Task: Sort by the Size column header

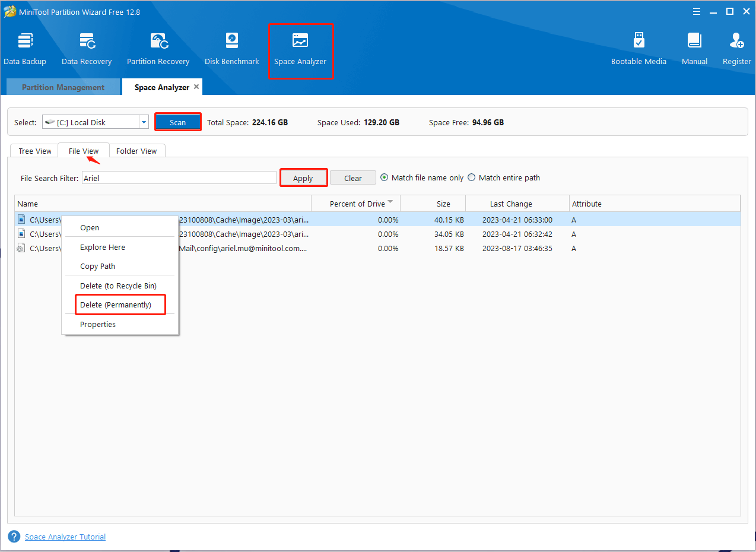Action: pyautogui.click(x=433, y=204)
